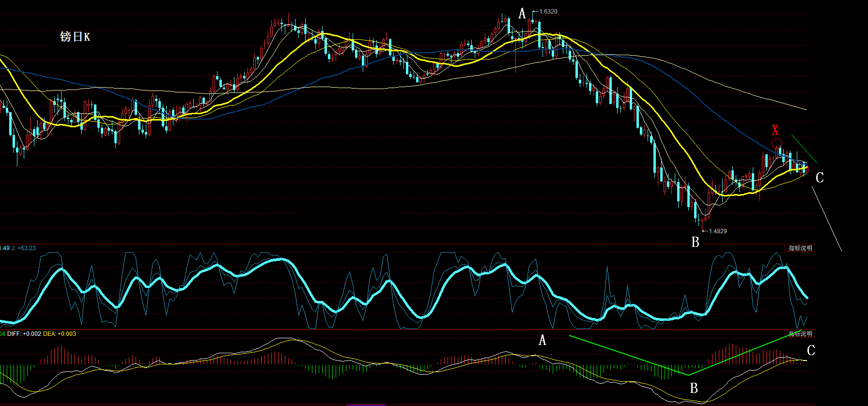
Task: Open 指标说明 in the MACD indicator panel
Action: 800,334
